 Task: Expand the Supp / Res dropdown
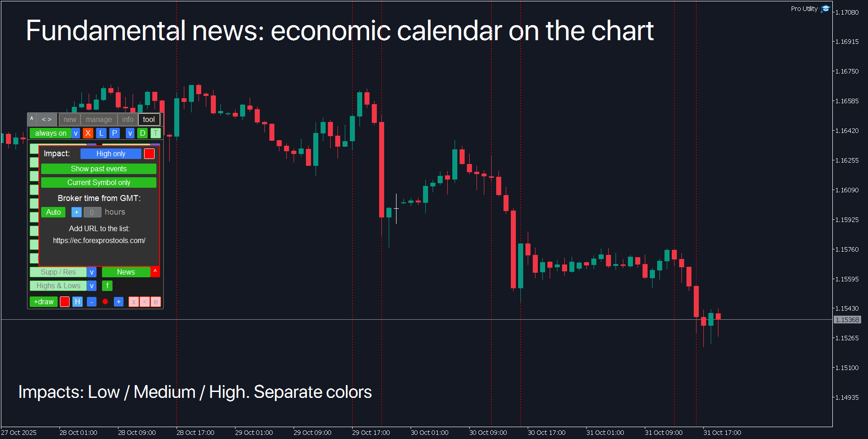pyautogui.click(x=91, y=272)
